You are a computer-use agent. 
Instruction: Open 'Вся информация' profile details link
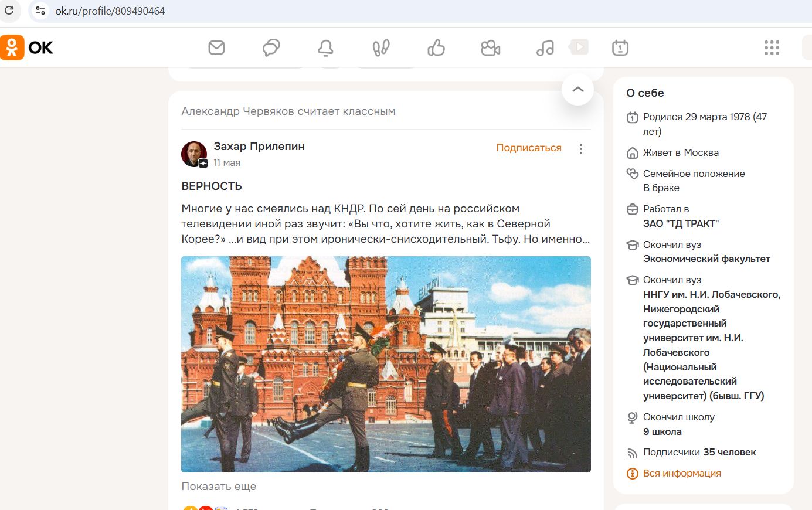[x=681, y=473]
